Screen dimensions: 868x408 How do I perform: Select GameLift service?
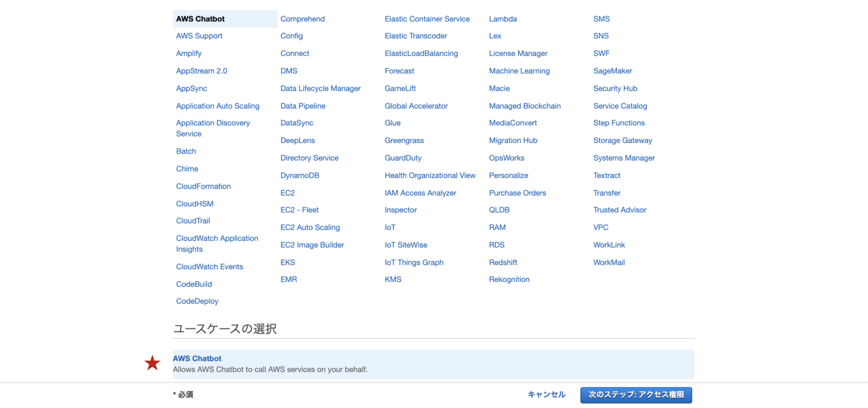(400, 89)
